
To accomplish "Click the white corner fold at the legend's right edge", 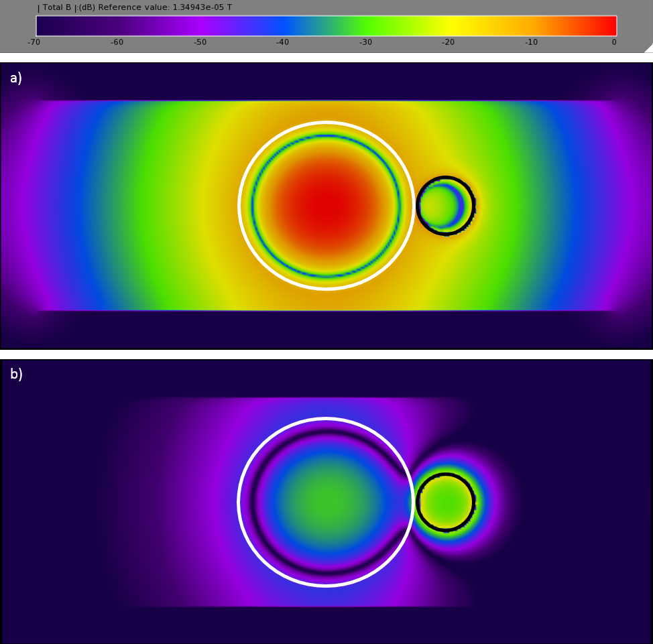I will [x=648, y=48].
